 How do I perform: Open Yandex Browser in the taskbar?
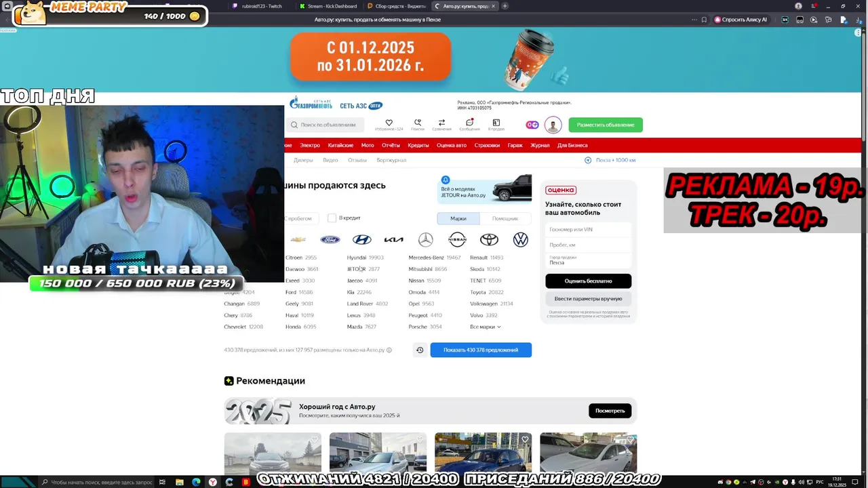tap(213, 482)
